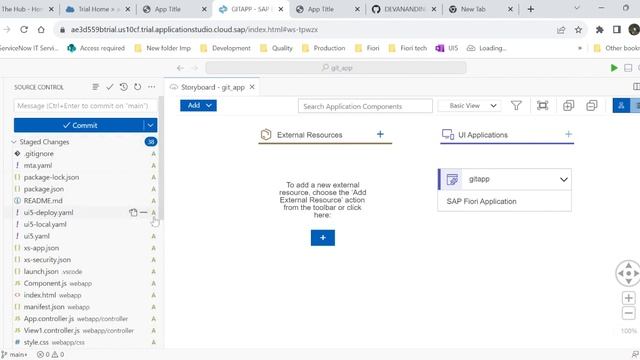This screenshot has width=640, height=360.
Task: Click the commit checkmark icon in header
Action: pos(109,87)
